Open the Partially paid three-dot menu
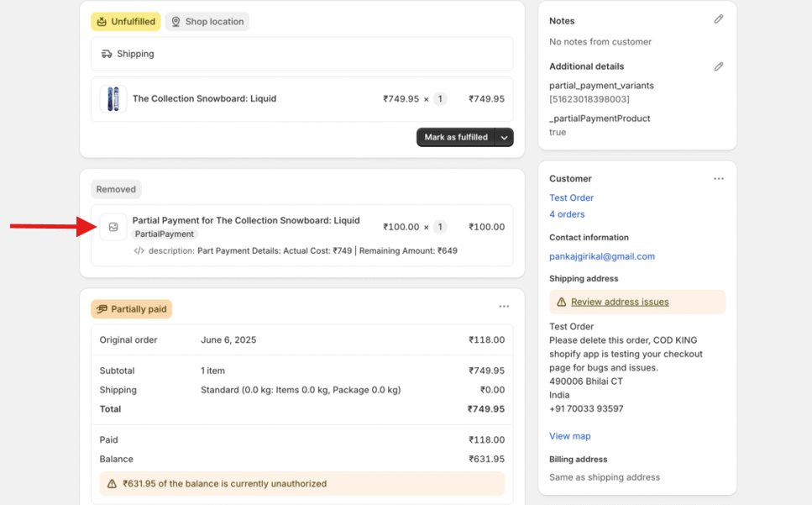 (x=504, y=308)
